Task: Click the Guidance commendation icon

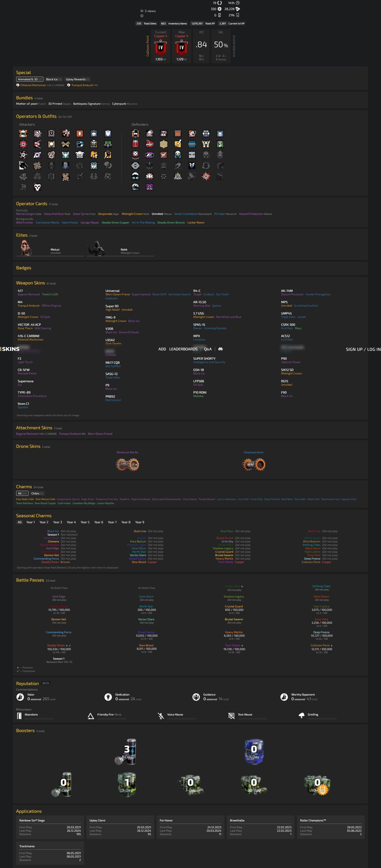Action: coord(196,697)
